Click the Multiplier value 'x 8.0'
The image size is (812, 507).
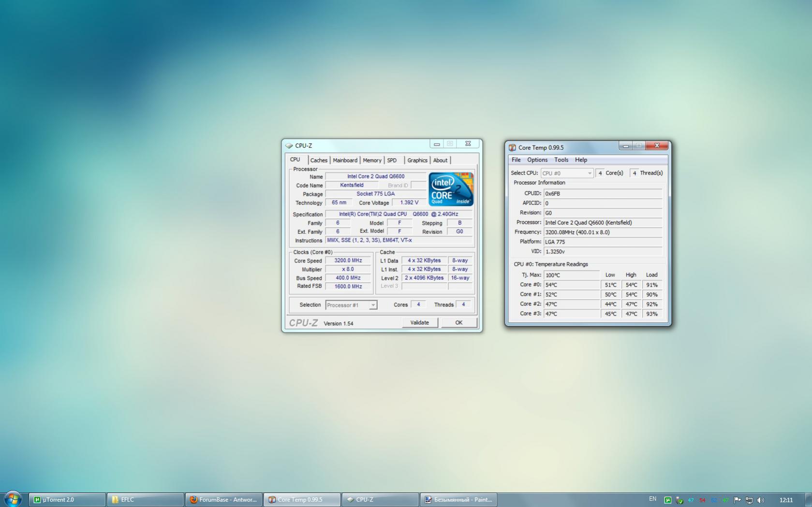[348, 269]
